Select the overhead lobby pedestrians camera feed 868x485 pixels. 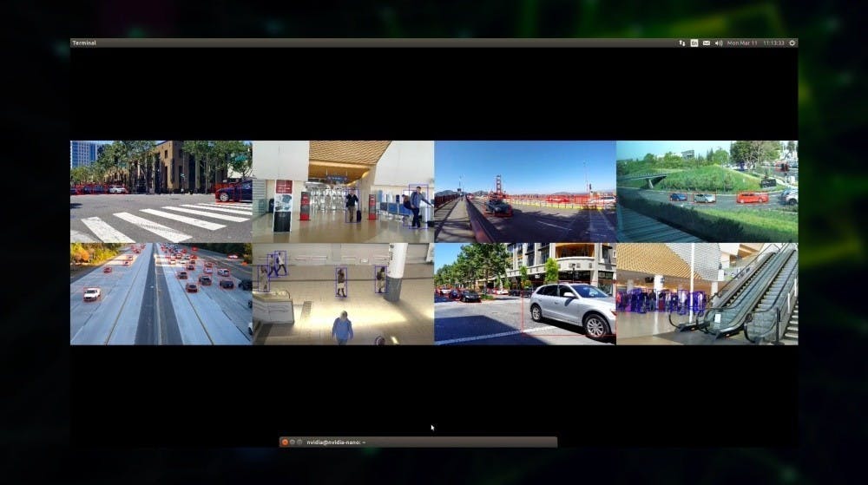(x=343, y=293)
